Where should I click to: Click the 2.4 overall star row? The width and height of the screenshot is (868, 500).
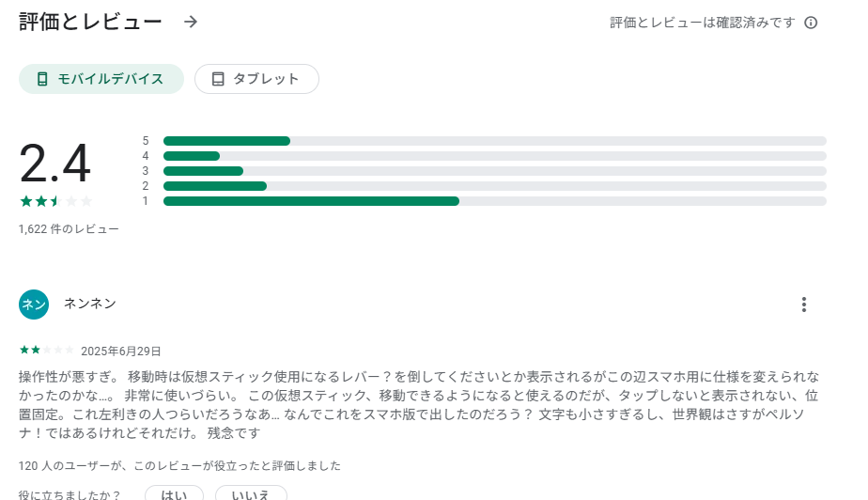point(55,201)
